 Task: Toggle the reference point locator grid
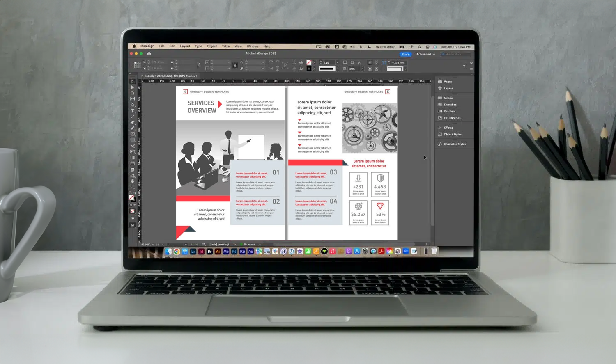[x=137, y=65]
